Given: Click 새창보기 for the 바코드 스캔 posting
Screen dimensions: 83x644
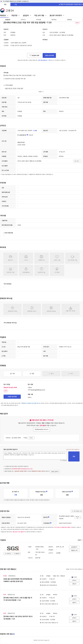Looking at the screenshot, I should (74, 602).
